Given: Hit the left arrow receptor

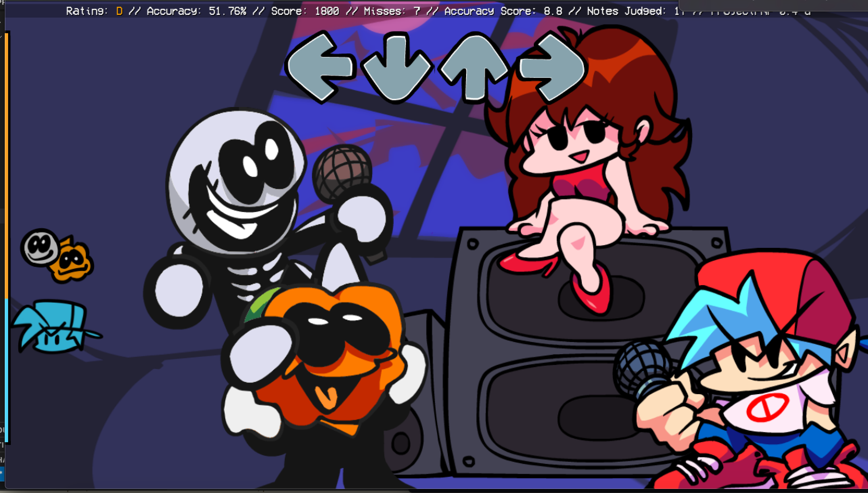Looking at the screenshot, I should point(320,67).
